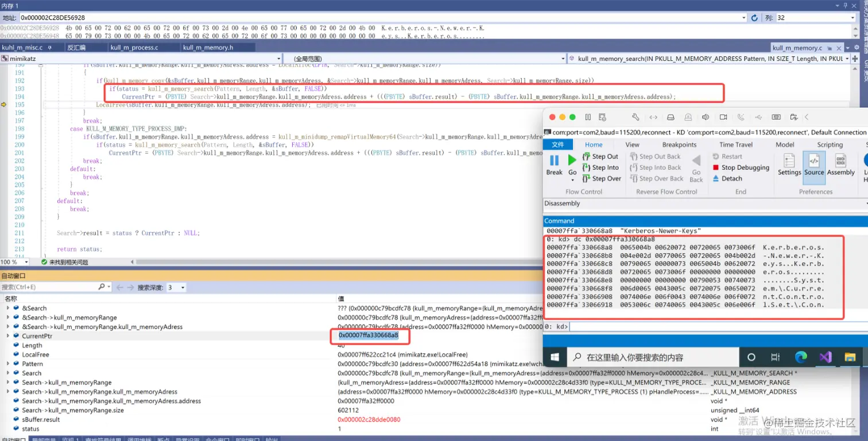Open the 搜索深度 dropdown showing 3
The image size is (868, 441).
176,287
